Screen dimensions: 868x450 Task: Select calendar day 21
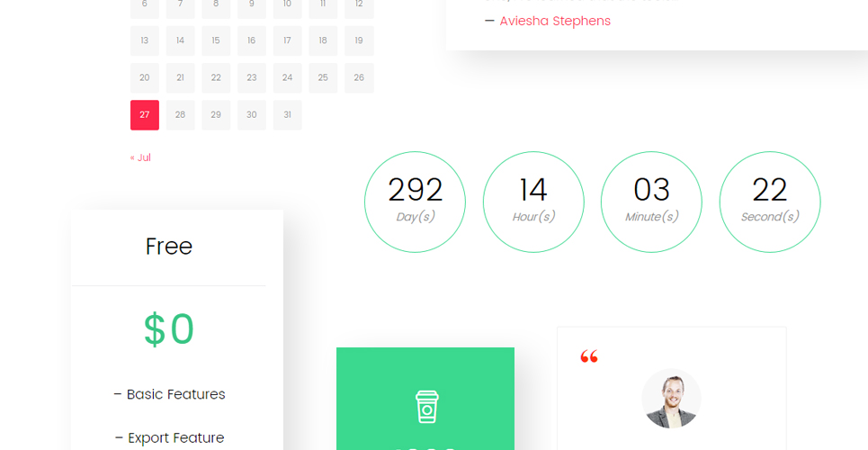pos(181,77)
